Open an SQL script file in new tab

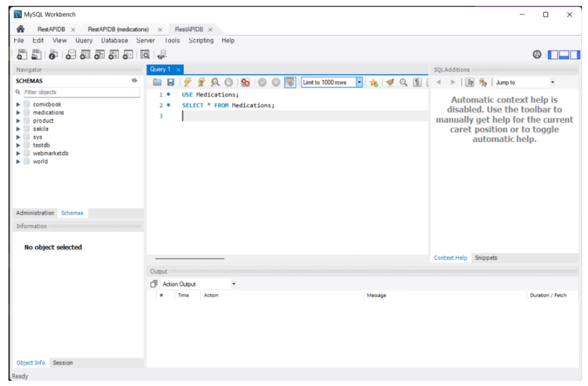pyautogui.click(x=36, y=54)
